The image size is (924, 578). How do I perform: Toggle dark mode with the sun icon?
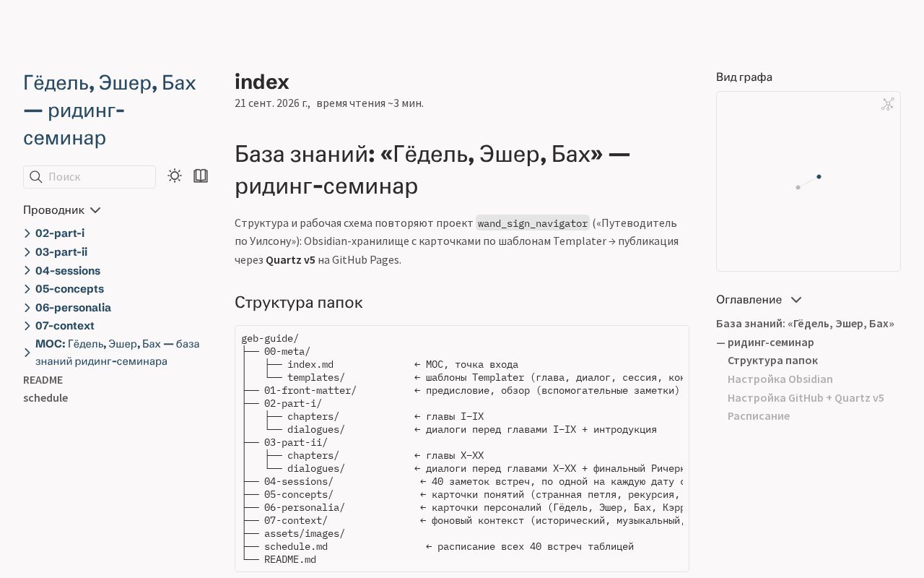175,176
